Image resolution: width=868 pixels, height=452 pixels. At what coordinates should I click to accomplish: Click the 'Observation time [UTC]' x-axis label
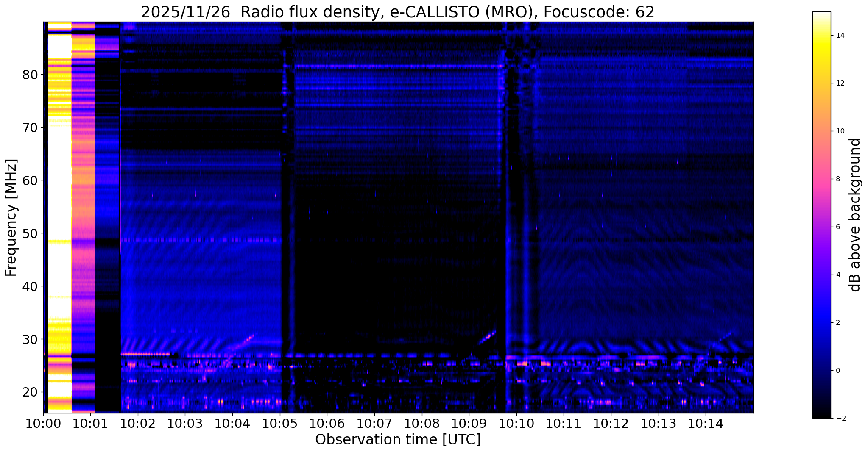(398, 440)
